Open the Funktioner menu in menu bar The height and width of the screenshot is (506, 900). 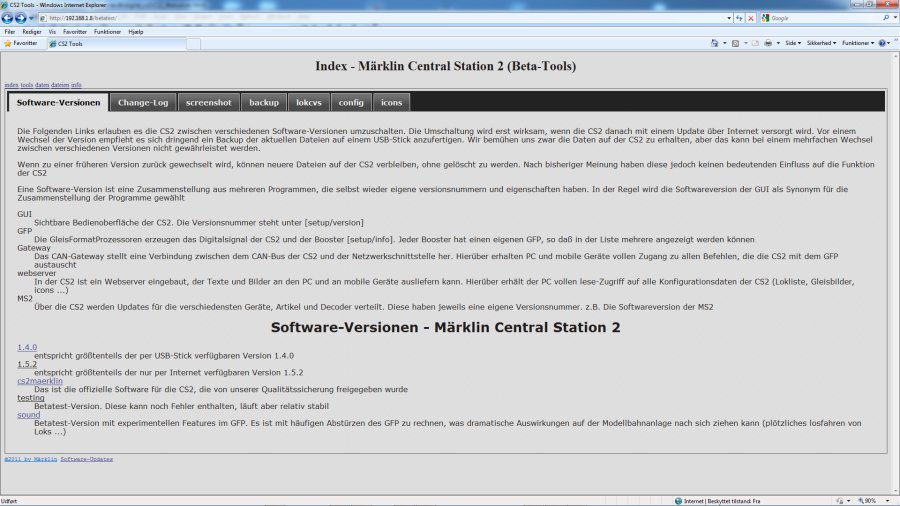click(x=107, y=32)
